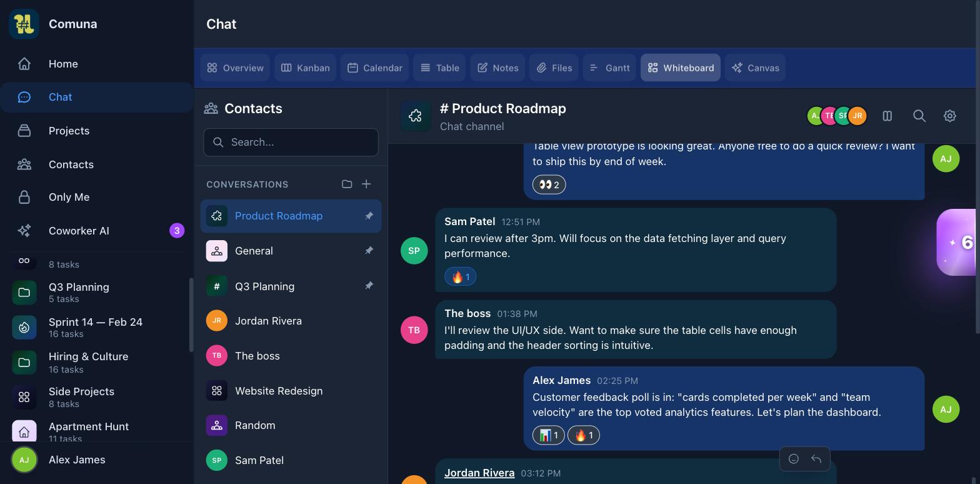Select the Whiteboard tab

click(681, 68)
